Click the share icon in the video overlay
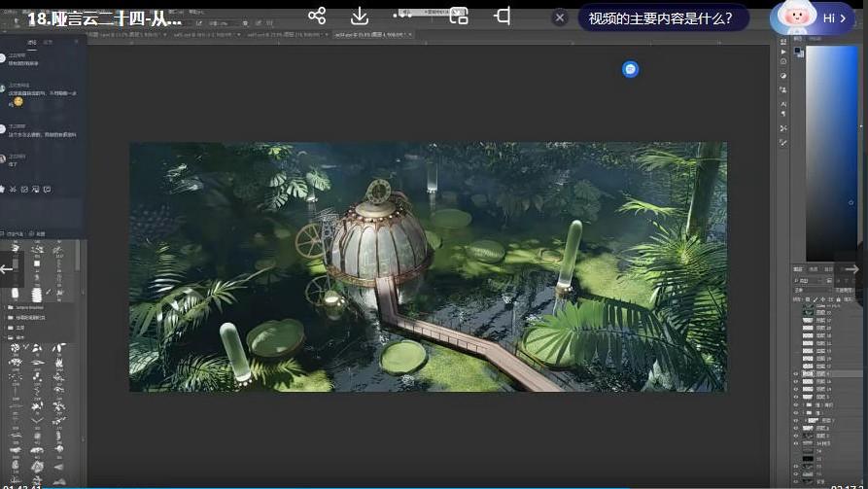 click(x=316, y=16)
